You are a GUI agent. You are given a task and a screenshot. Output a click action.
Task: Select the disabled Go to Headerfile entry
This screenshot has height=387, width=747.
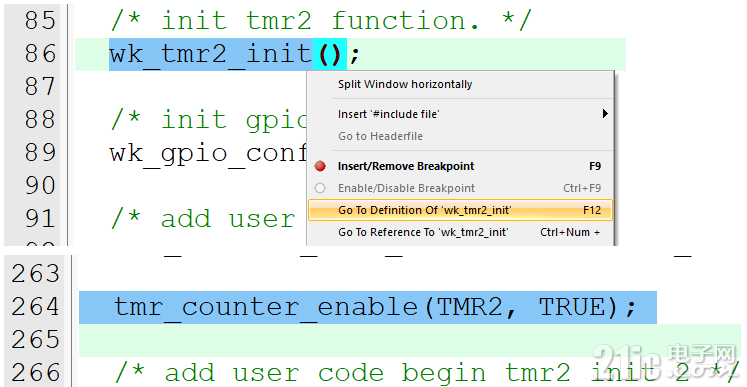click(x=380, y=136)
